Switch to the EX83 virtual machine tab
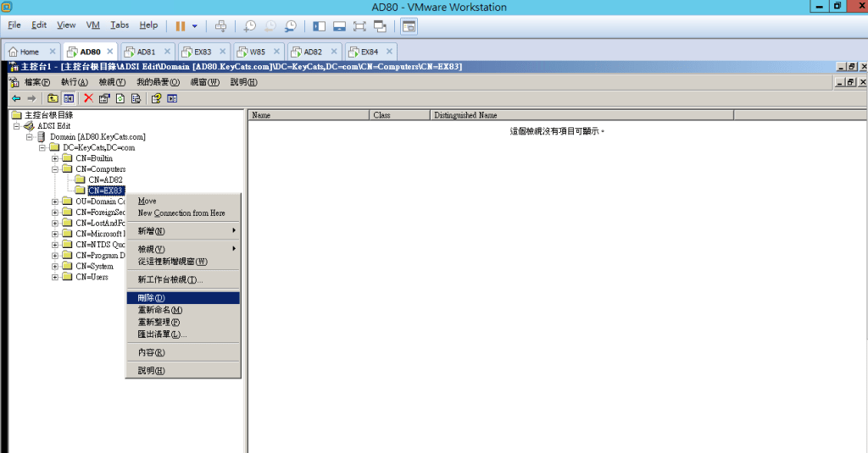This screenshot has width=868, height=453. point(203,52)
